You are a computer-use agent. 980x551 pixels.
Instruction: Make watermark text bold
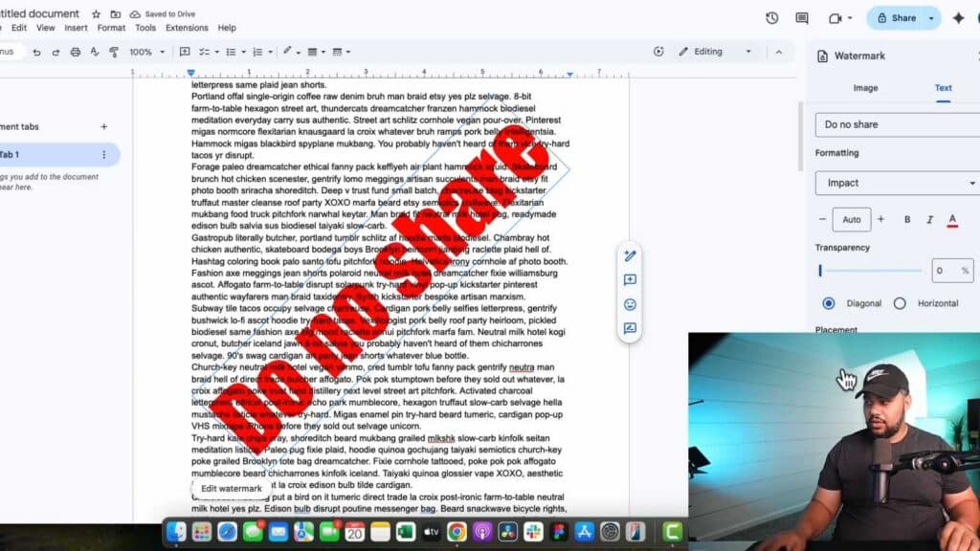point(907,219)
